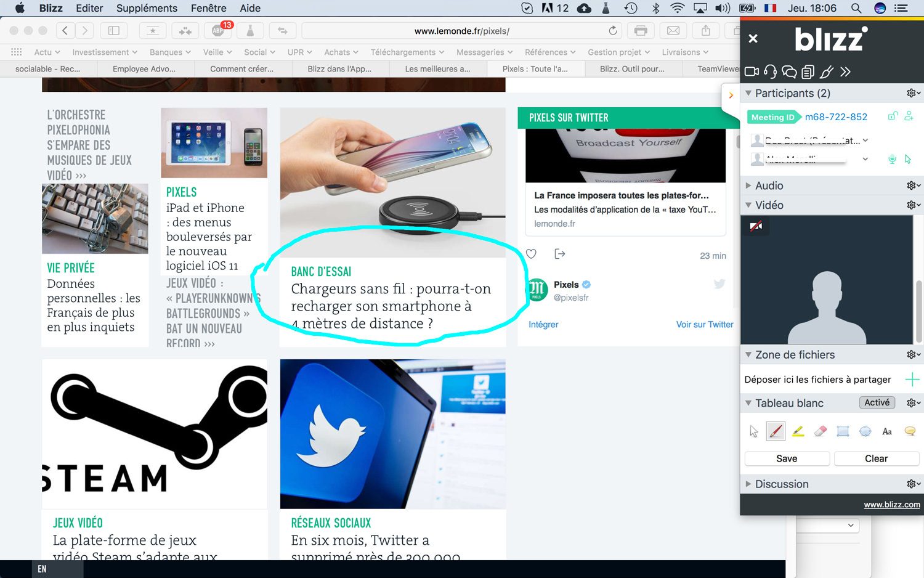Screen dimensions: 924x578
Task: Expand the Audio section
Action: tap(748, 185)
